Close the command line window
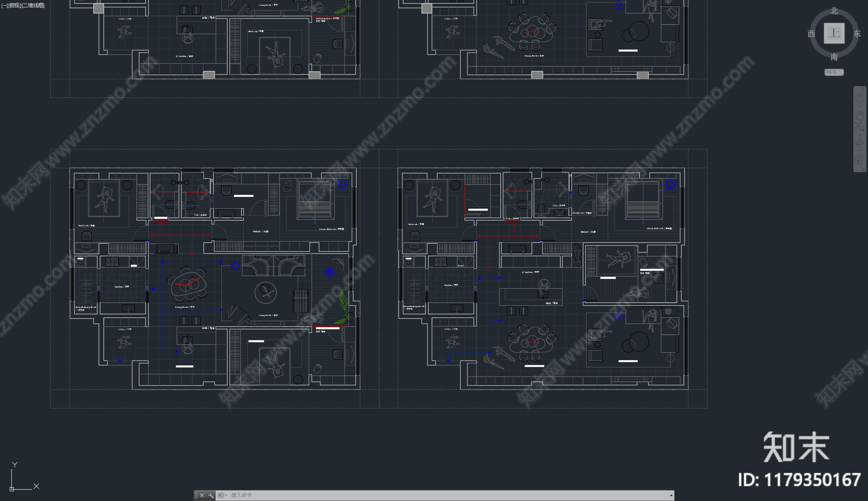Image resolution: width=868 pixels, height=501 pixels. (x=202, y=495)
